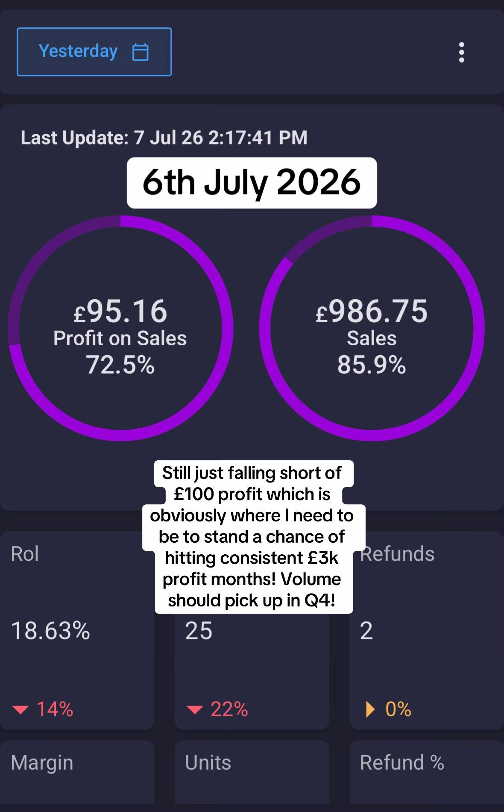Tap the caption about £100 profit

[252, 537]
